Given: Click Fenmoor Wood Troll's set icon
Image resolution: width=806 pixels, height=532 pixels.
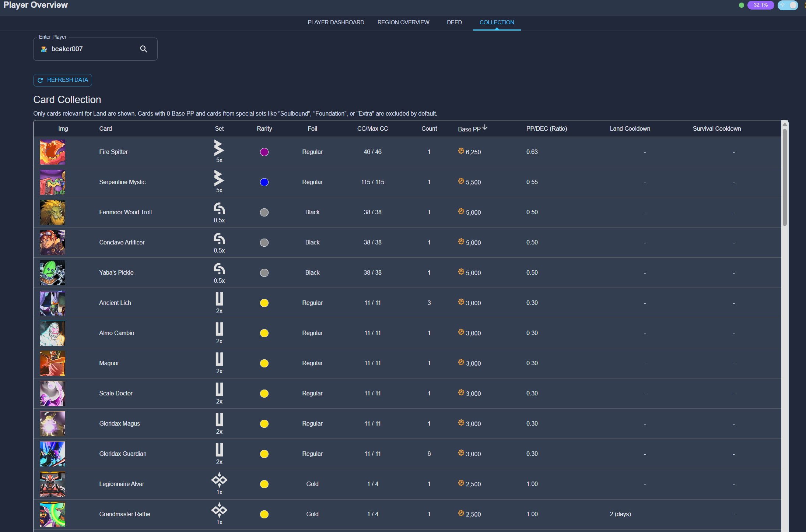Looking at the screenshot, I should [x=219, y=208].
